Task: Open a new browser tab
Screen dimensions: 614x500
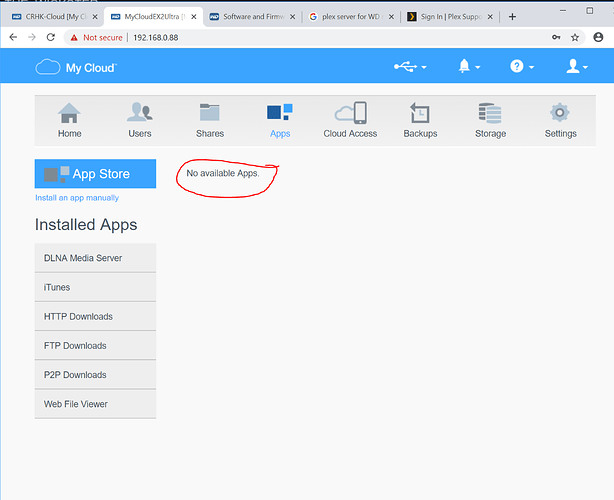Action: (x=512, y=17)
